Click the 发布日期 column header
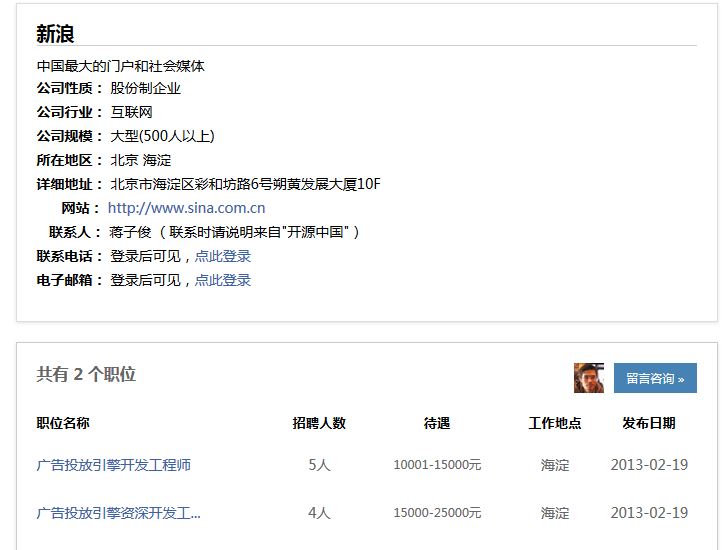Viewport: 725px width, 550px height. pyautogui.click(x=649, y=423)
